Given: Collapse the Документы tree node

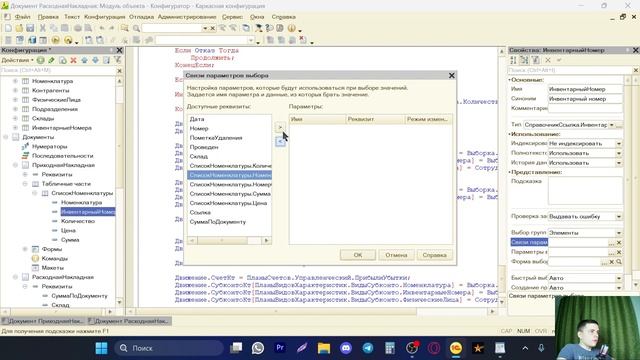Looking at the screenshot, I should (x=6, y=137).
